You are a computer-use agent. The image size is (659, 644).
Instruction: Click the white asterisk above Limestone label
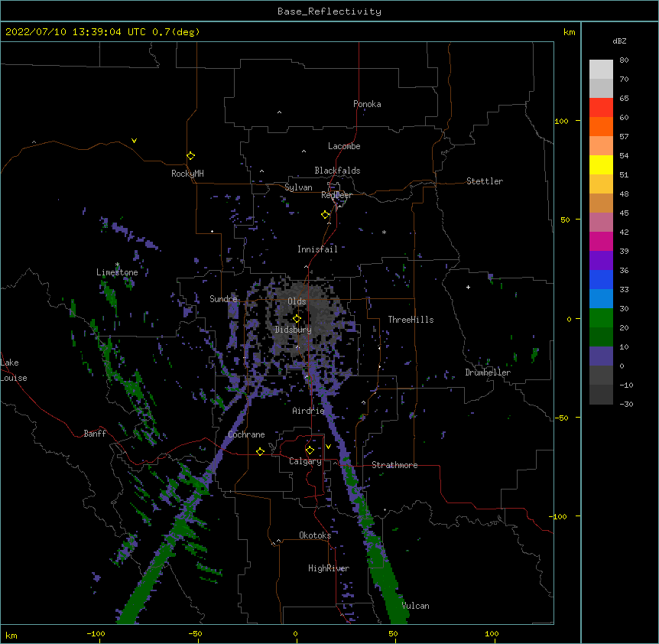[118, 265]
